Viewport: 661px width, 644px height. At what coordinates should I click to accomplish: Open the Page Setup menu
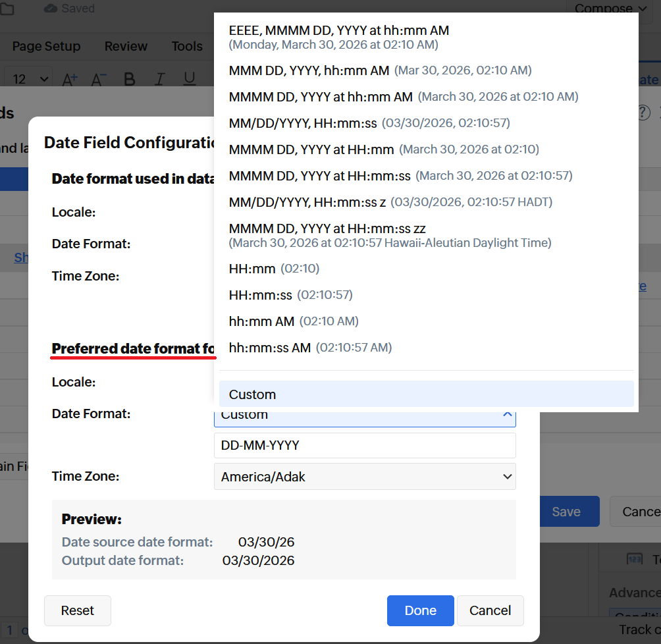pos(46,46)
